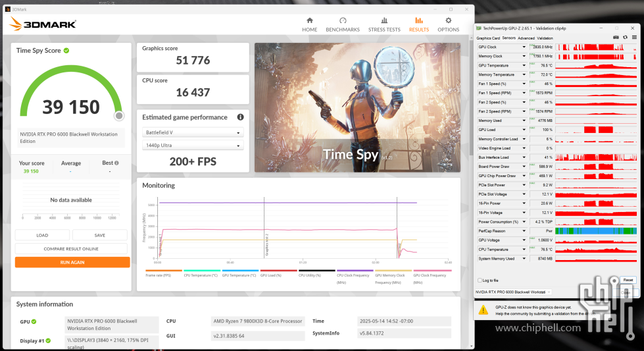The height and width of the screenshot is (351, 644).
Task: Click the SAVE button
Action: point(100,235)
